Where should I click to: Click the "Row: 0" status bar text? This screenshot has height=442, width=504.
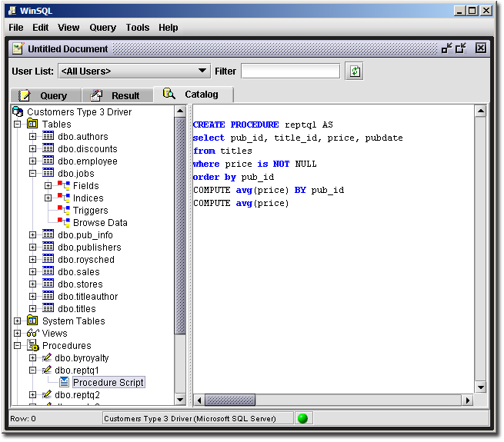click(23, 418)
